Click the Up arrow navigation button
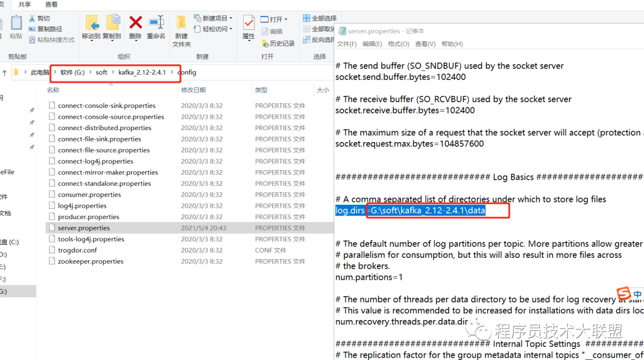644x360 pixels. tap(5, 73)
